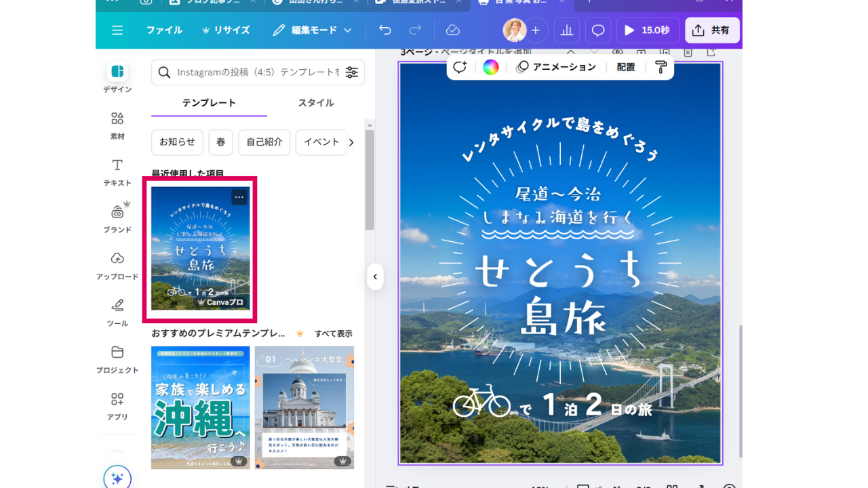Screen dimensions: 868x488
Task: Collapse the side panel with arrow handle
Action: pos(375,277)
